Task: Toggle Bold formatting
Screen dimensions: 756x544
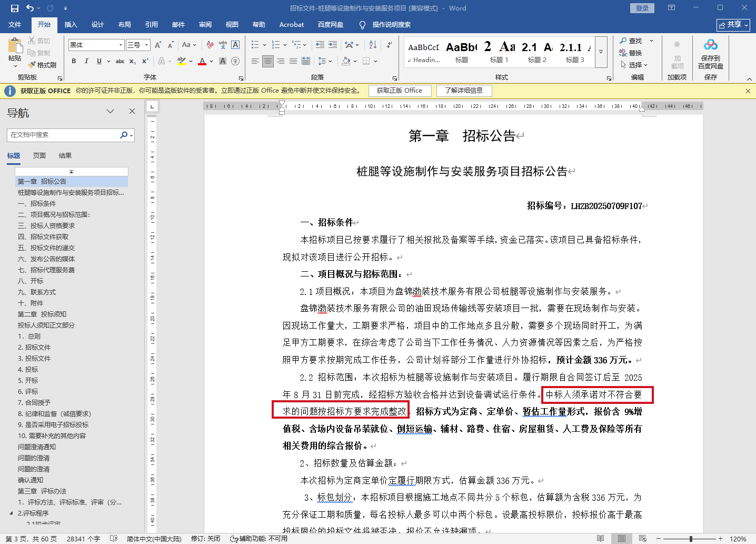Action: 74,61
